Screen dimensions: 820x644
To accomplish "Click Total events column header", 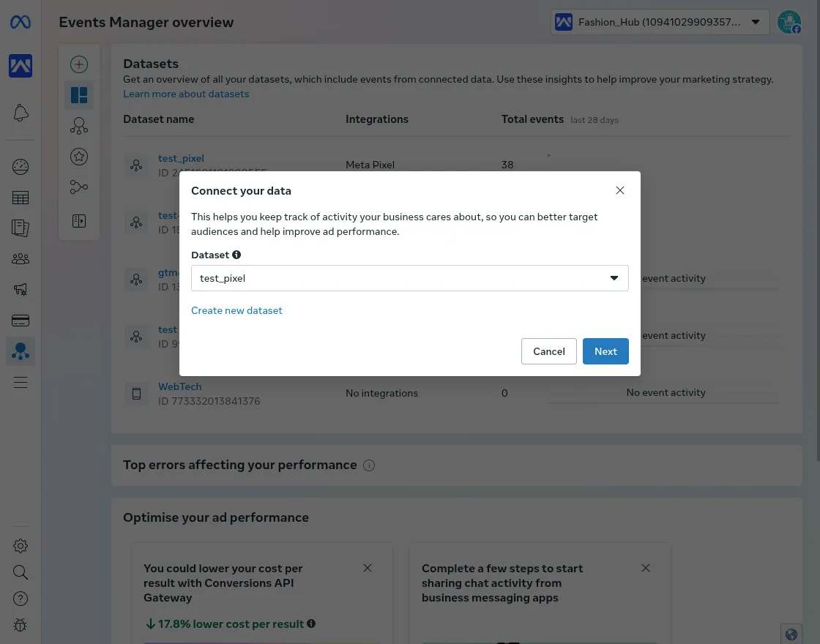I will (532, 119).
